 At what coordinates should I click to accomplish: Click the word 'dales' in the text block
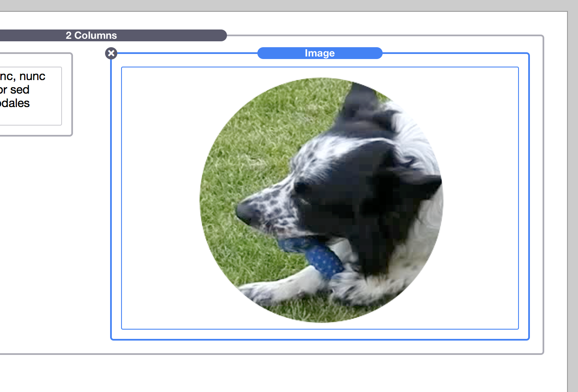coord(15,103)
